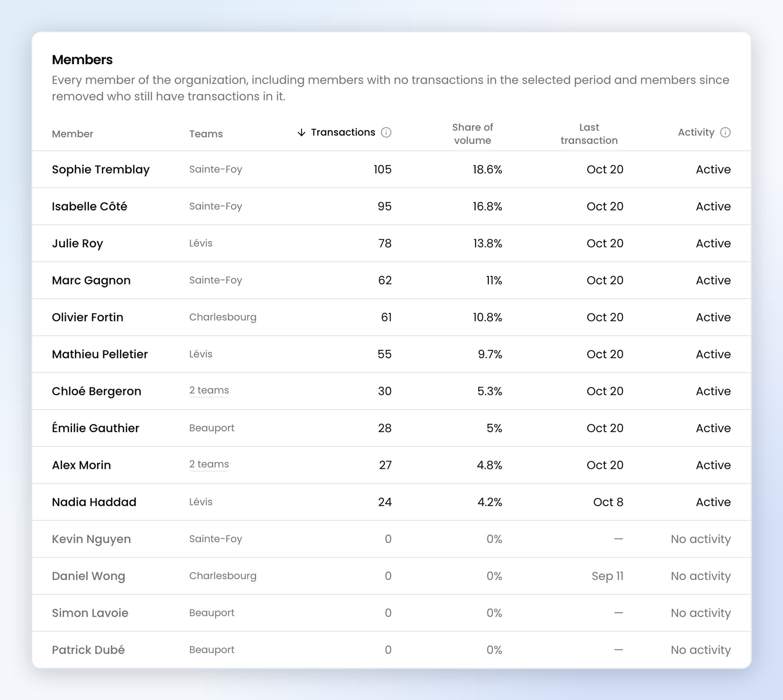783x700 pixels.
Task: Click the Teams column header
Action: point(206,134)
